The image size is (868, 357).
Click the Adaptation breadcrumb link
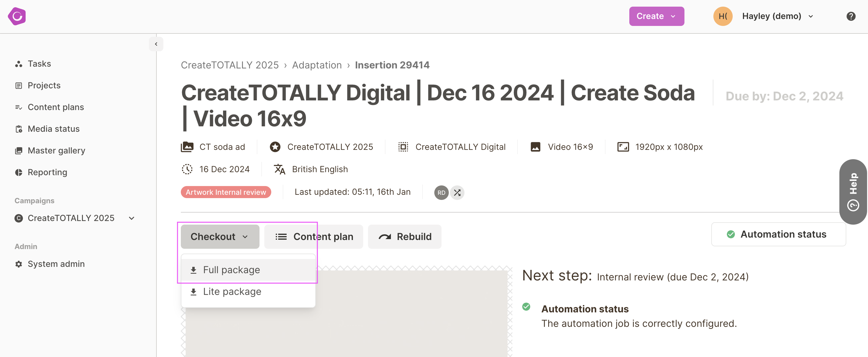point(317,65)
